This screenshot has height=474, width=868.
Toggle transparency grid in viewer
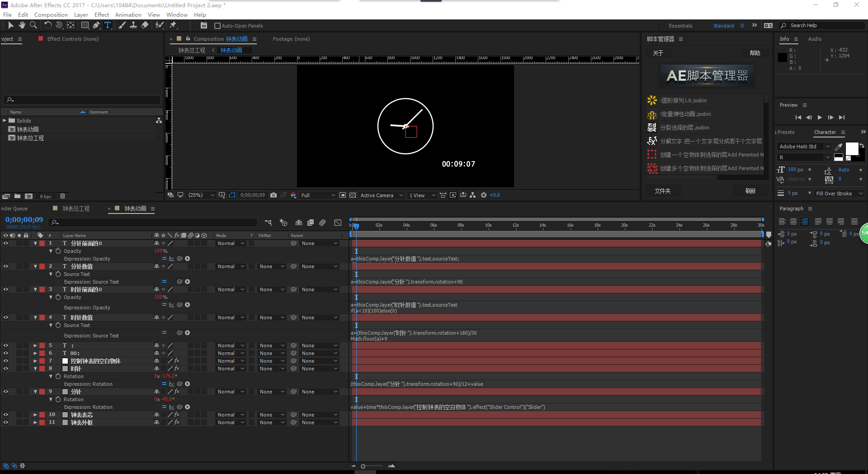tap(353, 195)
